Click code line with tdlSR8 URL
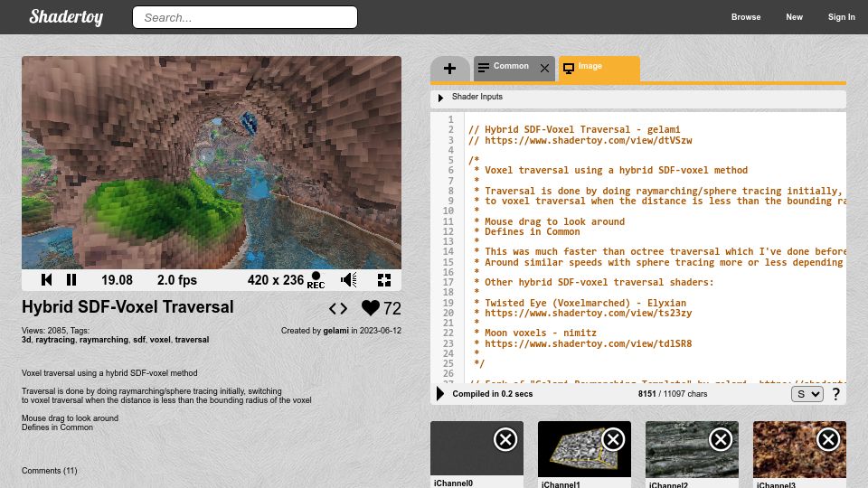The height and width of the screenshot is (488, 868). pyautogui.click(x=583, y=343)
